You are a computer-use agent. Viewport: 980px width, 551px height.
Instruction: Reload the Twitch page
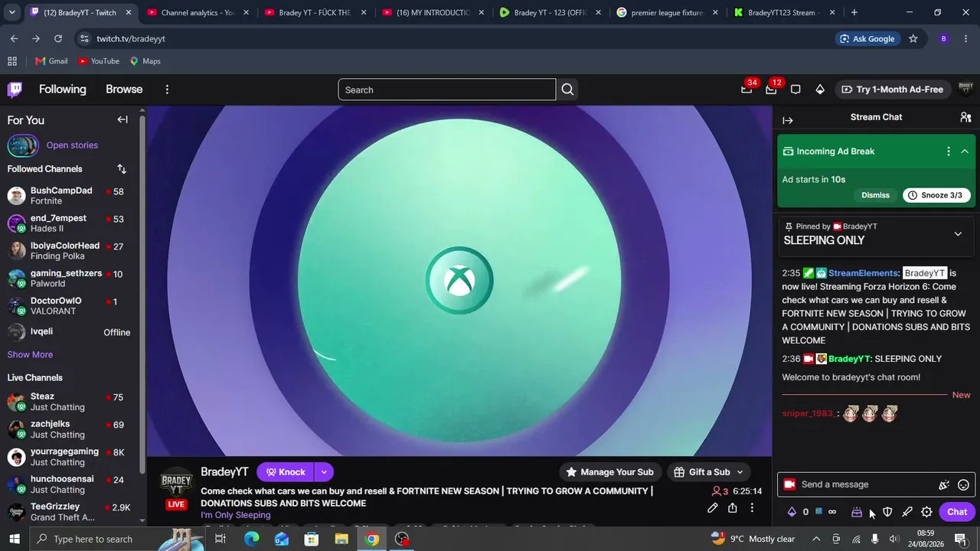58,39
